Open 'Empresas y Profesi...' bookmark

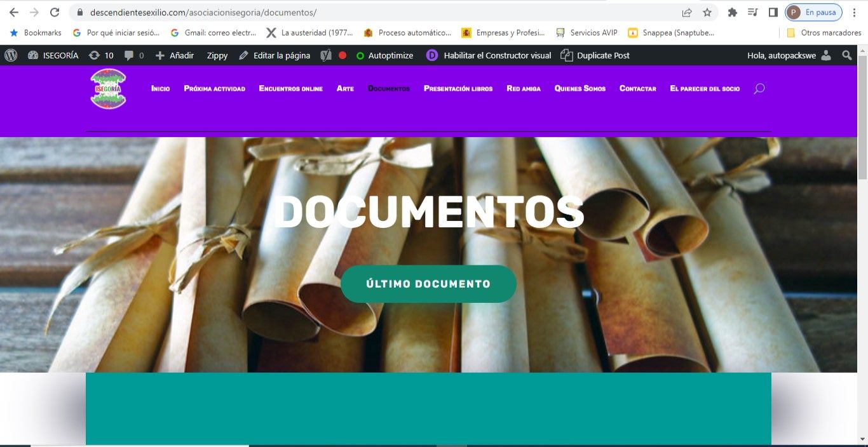[x=504, y=32]
